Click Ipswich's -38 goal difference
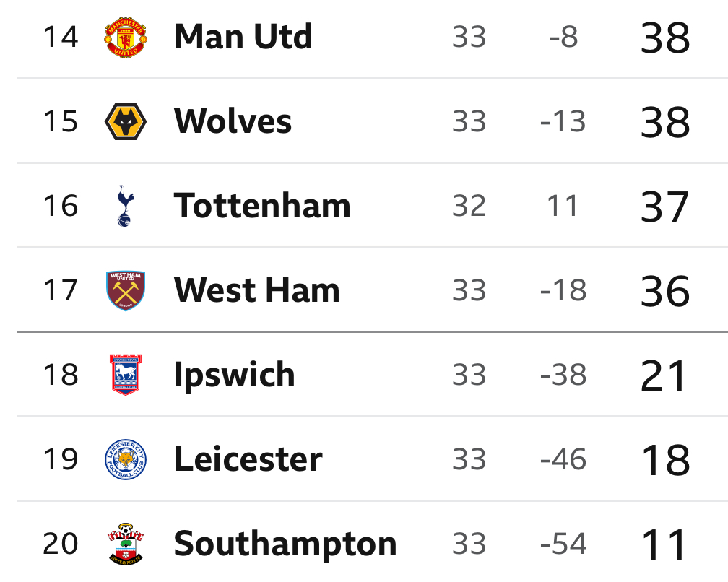 563,375
